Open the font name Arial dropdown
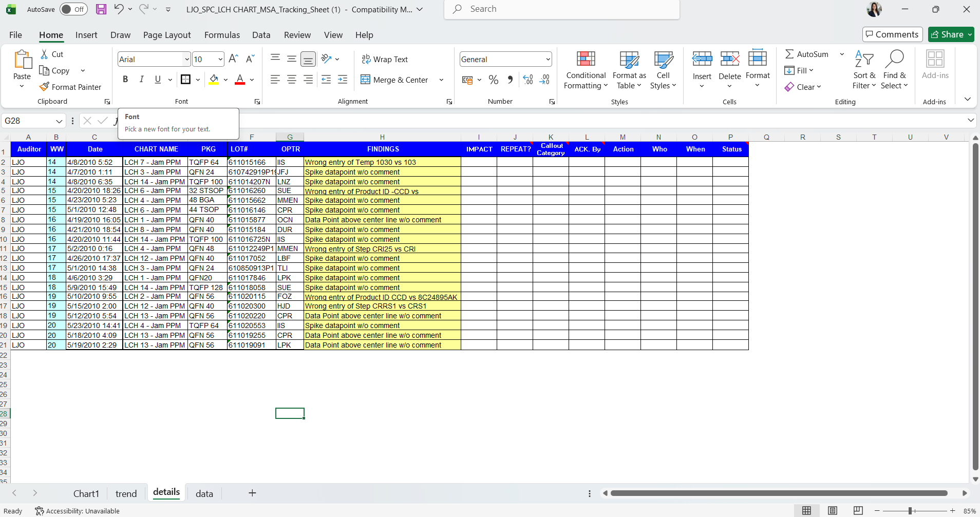The height and width of the screenshot is (517, 980). coord(186,59)
